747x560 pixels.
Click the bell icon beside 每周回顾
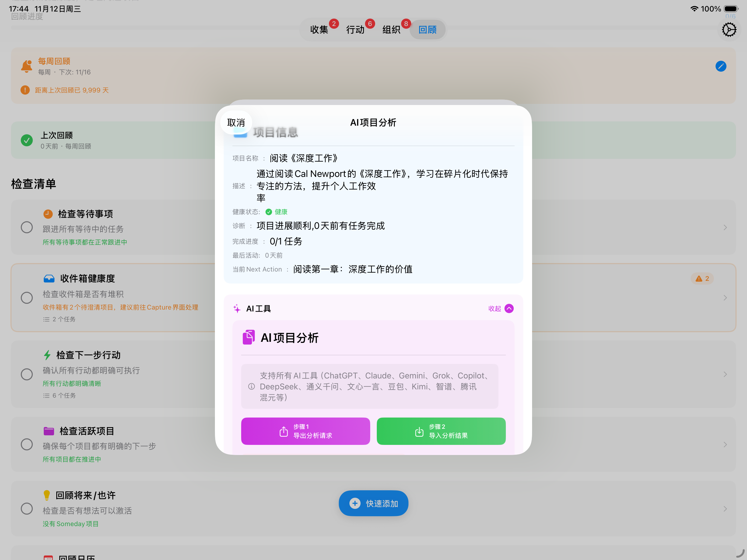point(26,66)
